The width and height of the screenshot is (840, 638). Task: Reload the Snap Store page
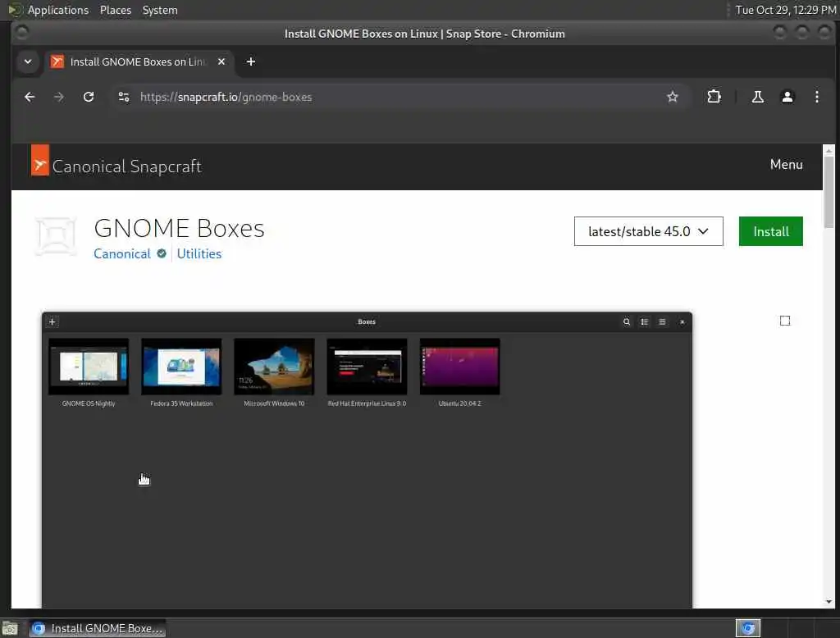pyautogui.click(x=89, y=97)
